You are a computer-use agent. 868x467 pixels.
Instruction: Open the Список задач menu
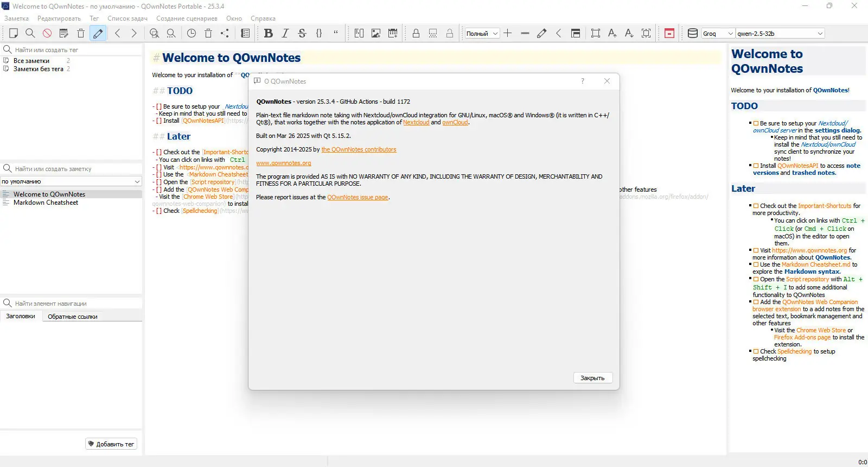pos(127,18)
